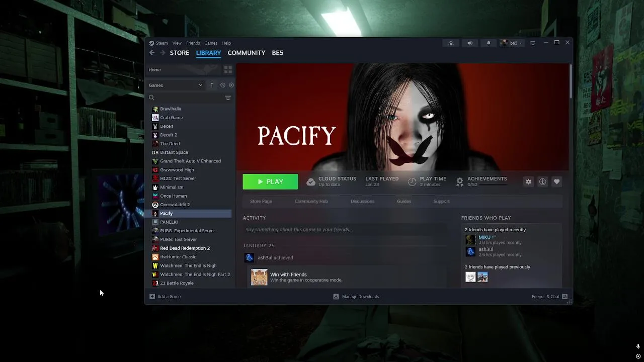Expand the Games filter dropdown

tap(176, 85)
